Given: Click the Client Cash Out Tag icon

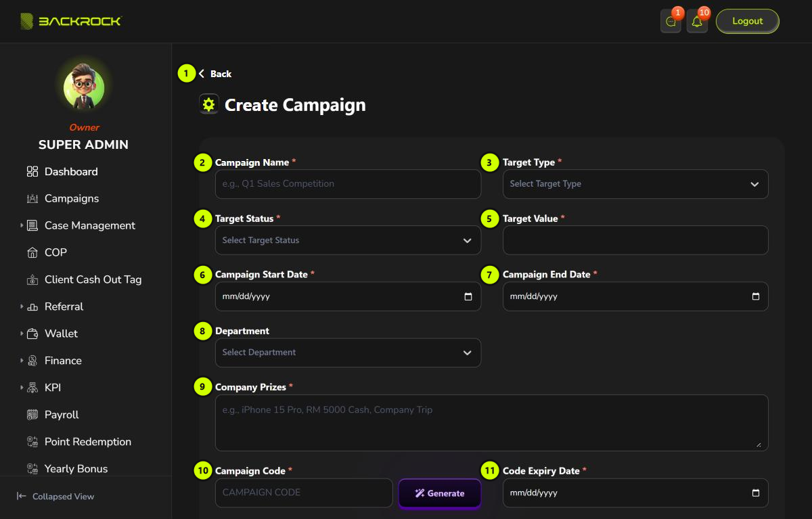Looking at the screenshot, I should point(32,280).
